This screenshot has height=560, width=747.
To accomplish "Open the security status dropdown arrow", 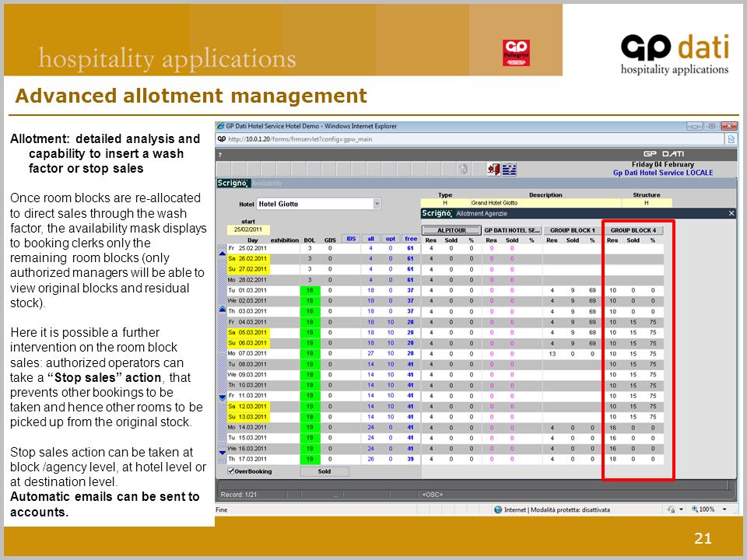I will click(x=682, y=509).
